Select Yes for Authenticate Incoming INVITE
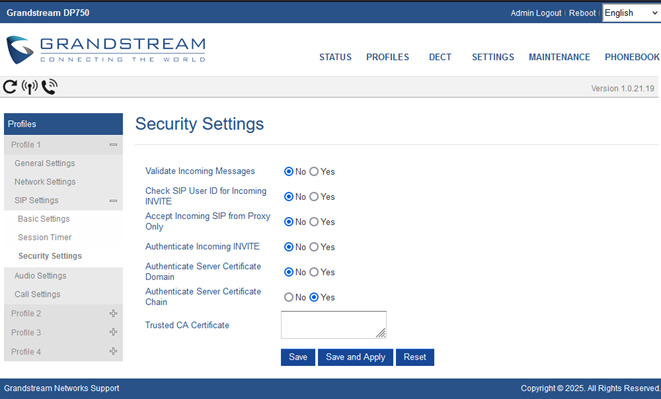The height and width of the screenshot is (399, 661). pos(314,247)
